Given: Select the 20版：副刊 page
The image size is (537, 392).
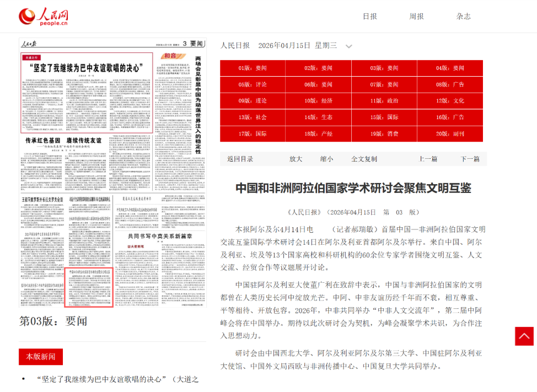Looking at the screenshot, I should pos(450,133).
